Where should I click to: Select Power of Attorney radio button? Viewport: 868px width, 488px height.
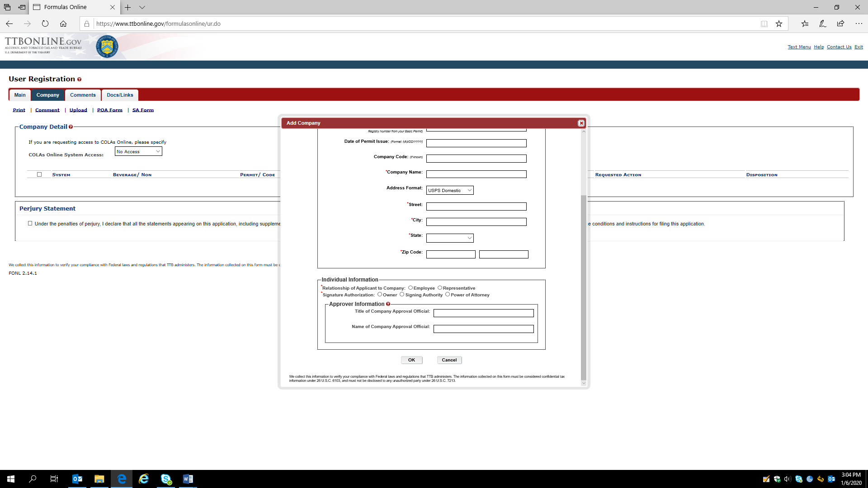click(x=448, y=295)
